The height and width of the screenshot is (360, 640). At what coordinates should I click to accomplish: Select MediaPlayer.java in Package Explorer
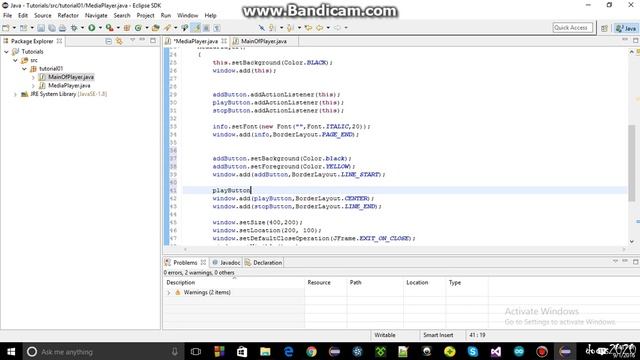[x=69, y=86]
